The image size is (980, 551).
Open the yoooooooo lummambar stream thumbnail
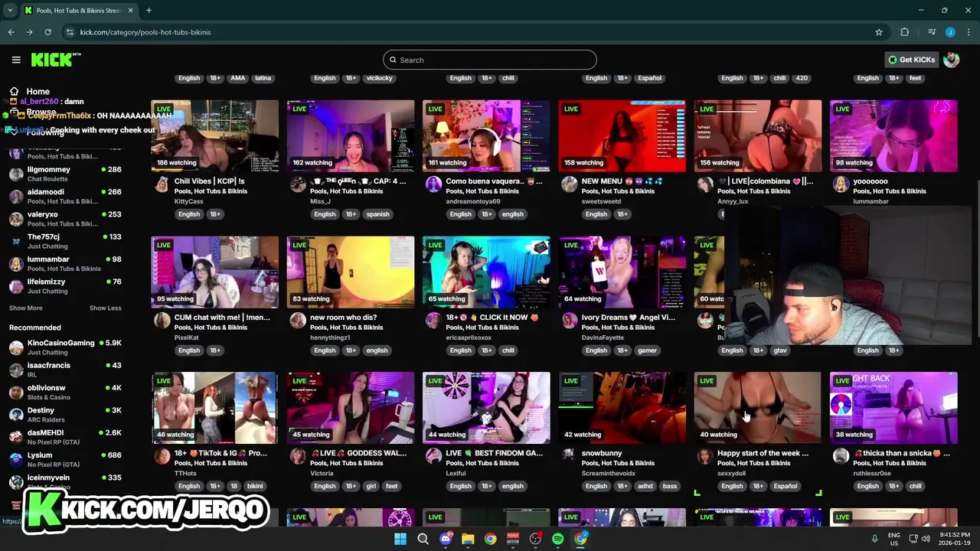point(893,135)
